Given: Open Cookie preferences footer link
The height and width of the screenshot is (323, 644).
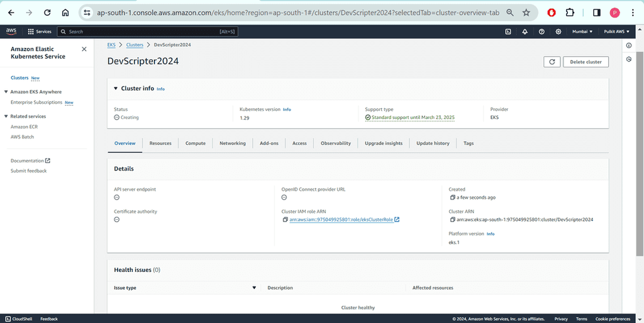Looking at the screenshot, I should 613,319.
